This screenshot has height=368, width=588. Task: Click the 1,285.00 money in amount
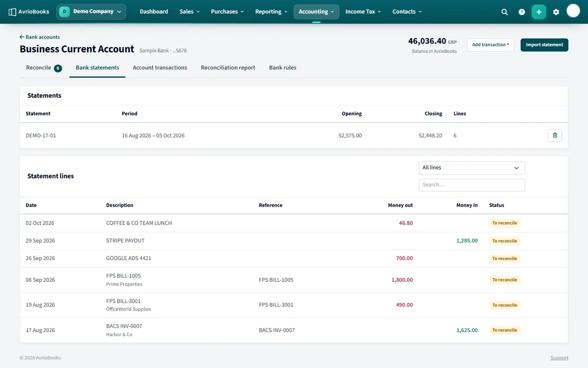tap(467, 241)
